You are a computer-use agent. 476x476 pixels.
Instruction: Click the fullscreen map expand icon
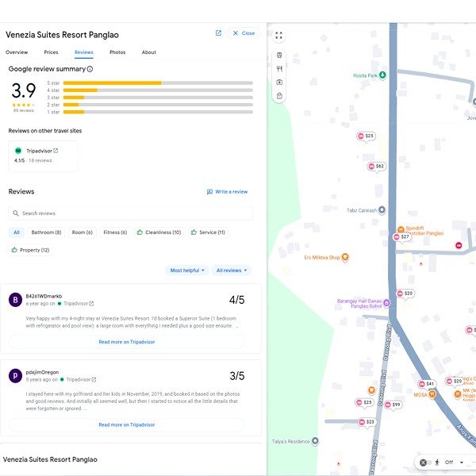279,36
